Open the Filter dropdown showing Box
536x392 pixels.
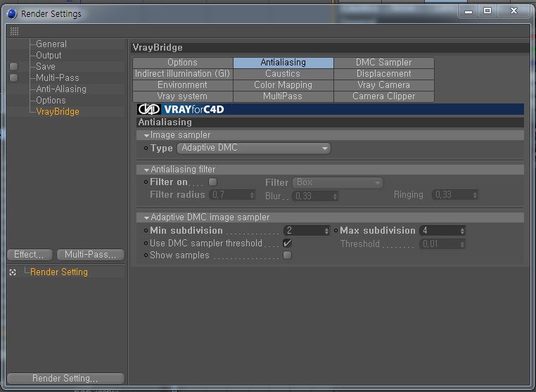pyautogui.click(x=338, y=182)
